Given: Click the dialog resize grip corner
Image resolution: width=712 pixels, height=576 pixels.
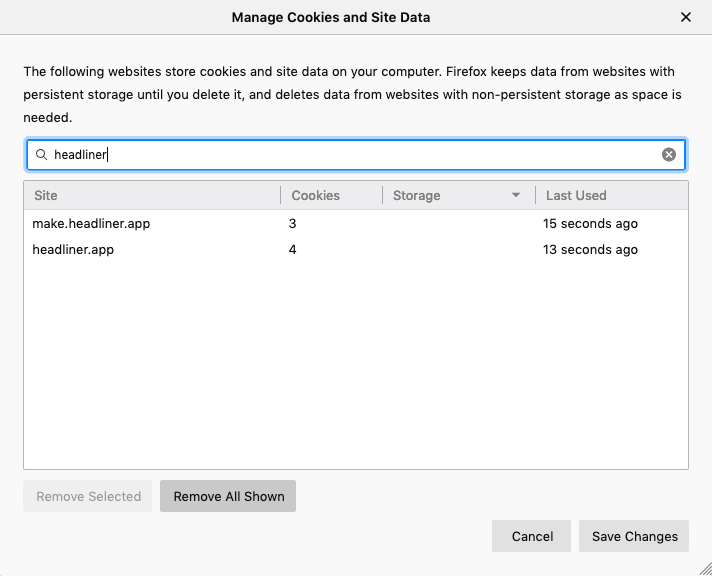Looking at the screenshot, I should pos(706,569).
